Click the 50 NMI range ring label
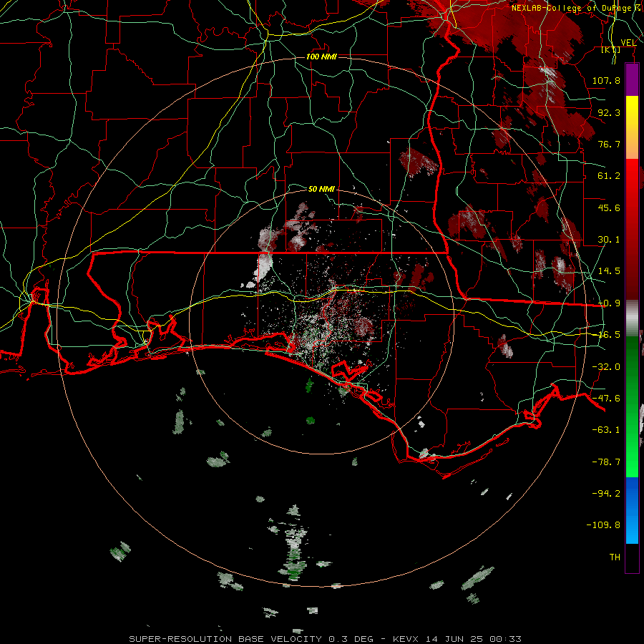This screenshot has width=644, height=644. tap(321, 189)
